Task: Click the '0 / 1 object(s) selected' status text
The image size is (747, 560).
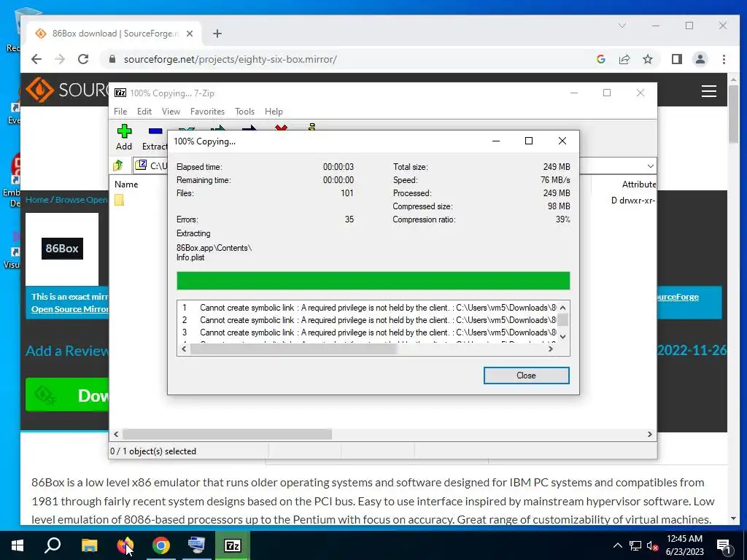Action: 153,451
